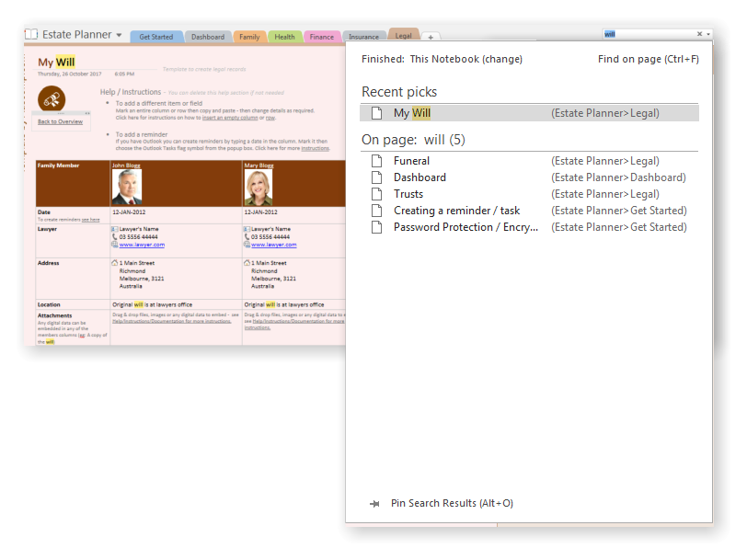Switch to the Get Started section tab
747x560 pixels.
155,37
